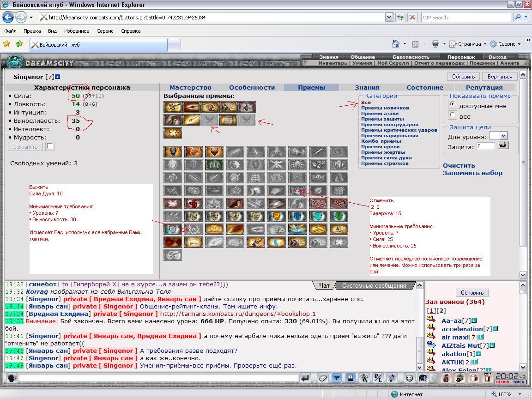Choose the green shield eye technique icon
Viewport: 532px width, 399px height.
[339, 216]
